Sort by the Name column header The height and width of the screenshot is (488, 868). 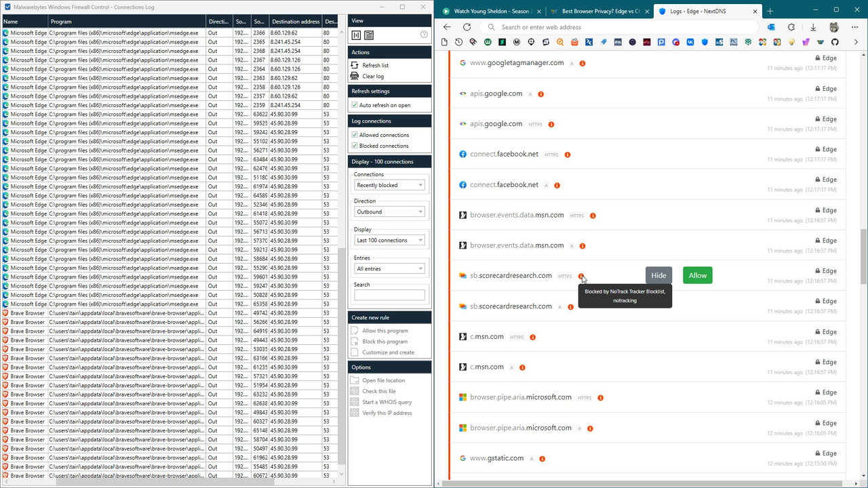24,22
